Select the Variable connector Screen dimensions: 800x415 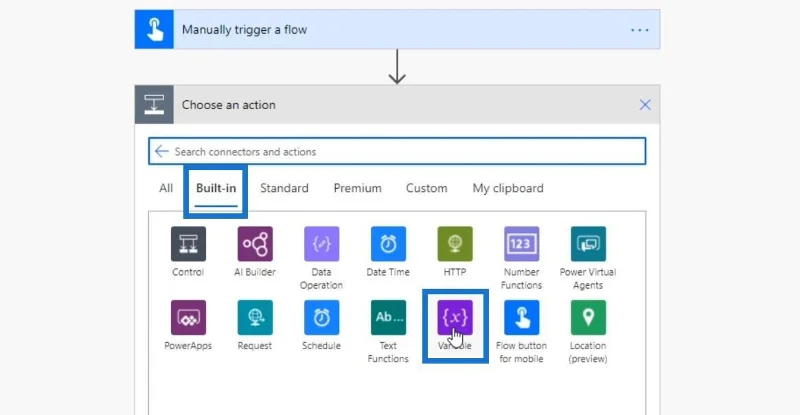455,318
